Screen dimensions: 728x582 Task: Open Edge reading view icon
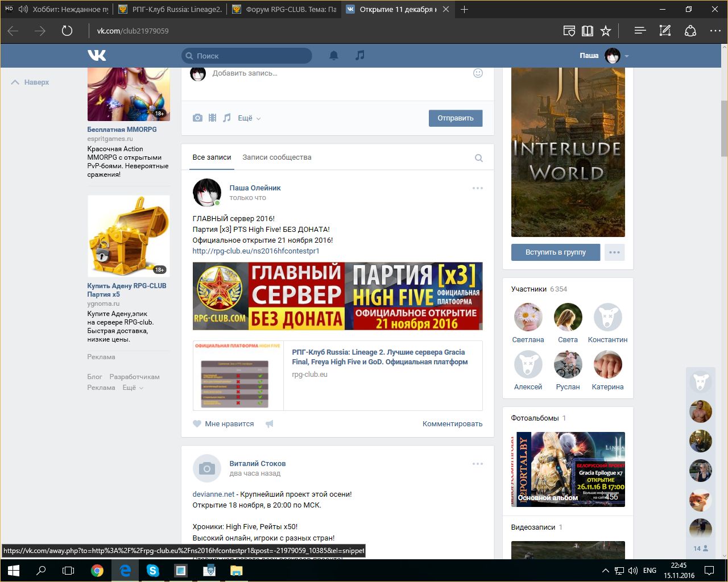click(588, 31)
